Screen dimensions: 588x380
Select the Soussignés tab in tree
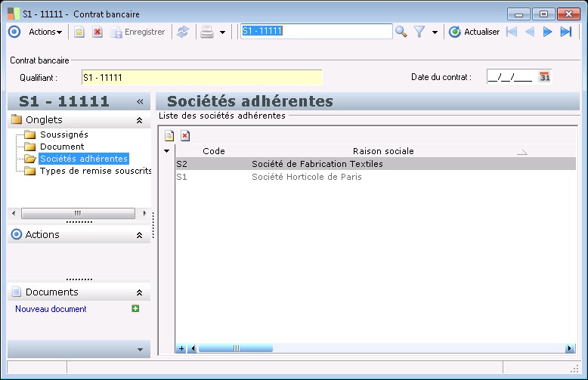click(x=64, y=134)
